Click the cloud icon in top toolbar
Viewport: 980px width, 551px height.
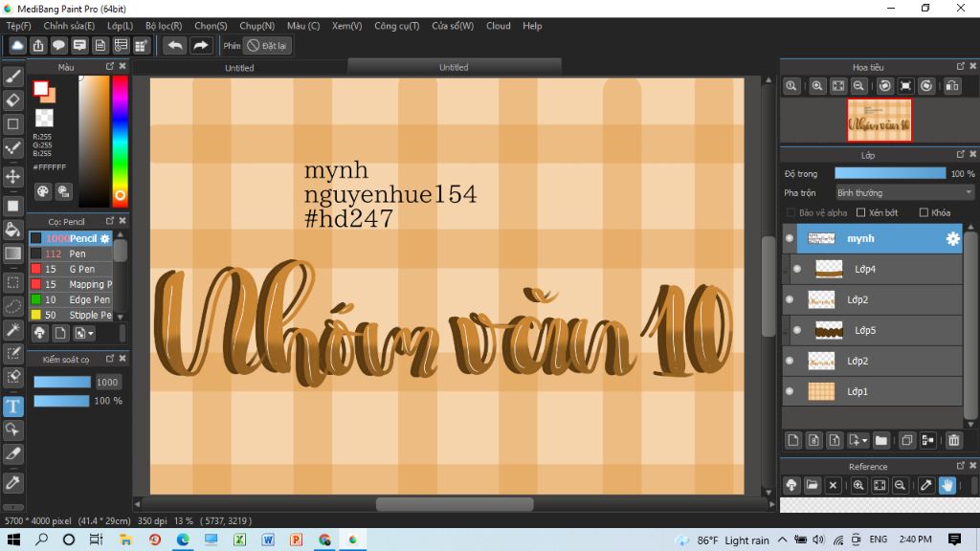click(x=17, y=46)
